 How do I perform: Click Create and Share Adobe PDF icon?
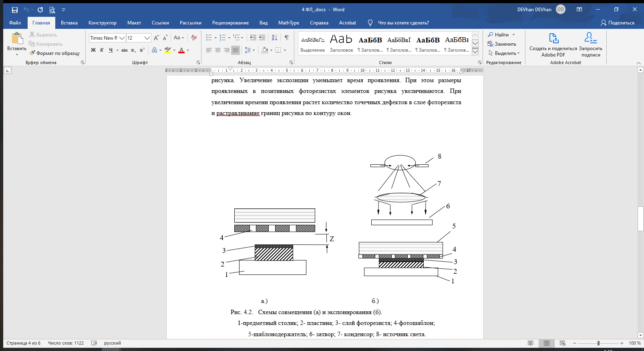(553, 38)
